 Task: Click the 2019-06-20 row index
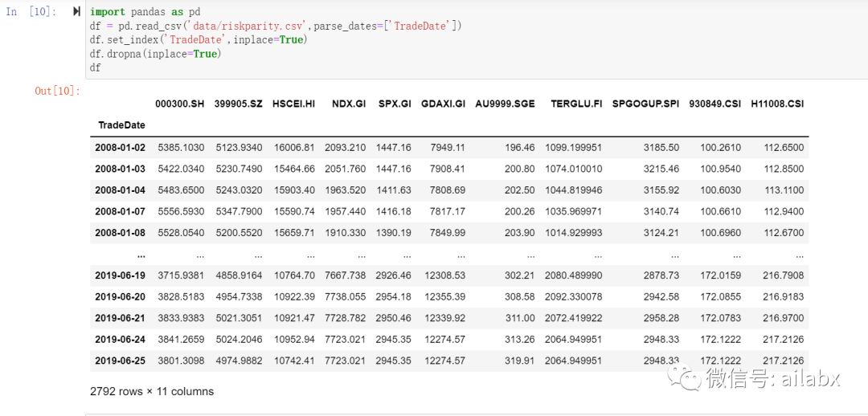coord(120,296)
